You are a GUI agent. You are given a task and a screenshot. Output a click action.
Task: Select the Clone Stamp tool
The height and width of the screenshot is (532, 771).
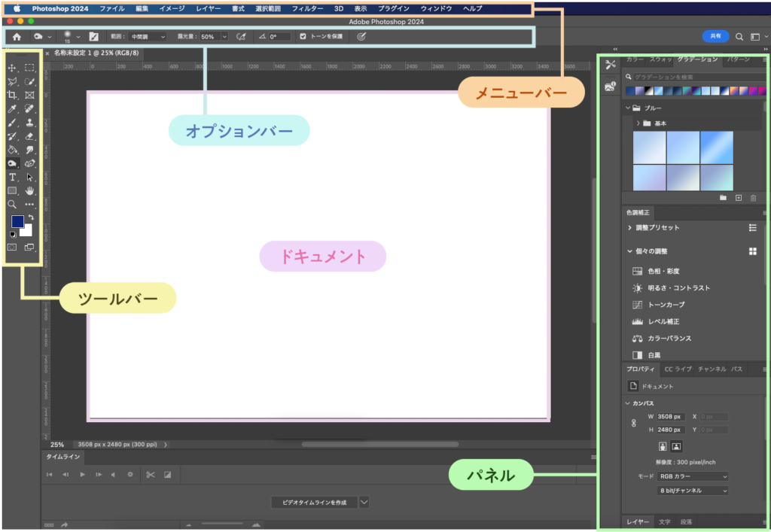29,123
